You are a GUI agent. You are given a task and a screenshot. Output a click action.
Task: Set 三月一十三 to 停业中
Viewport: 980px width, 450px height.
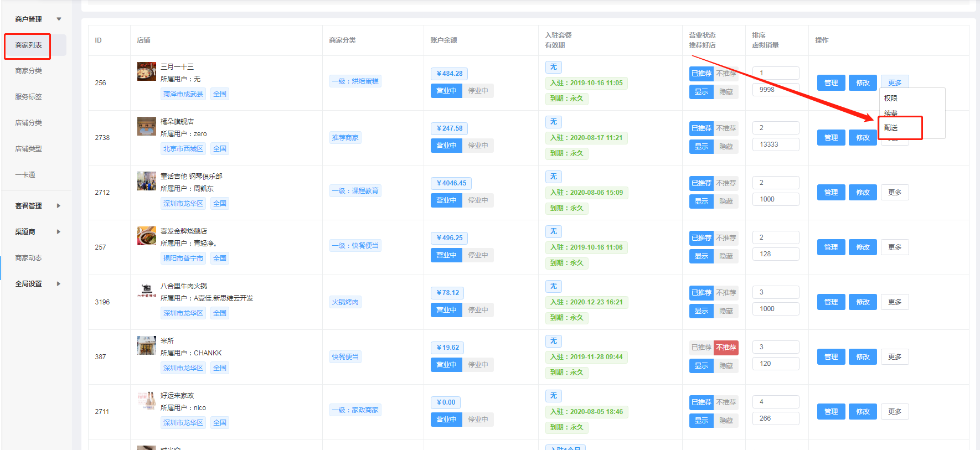click(478, 91)
